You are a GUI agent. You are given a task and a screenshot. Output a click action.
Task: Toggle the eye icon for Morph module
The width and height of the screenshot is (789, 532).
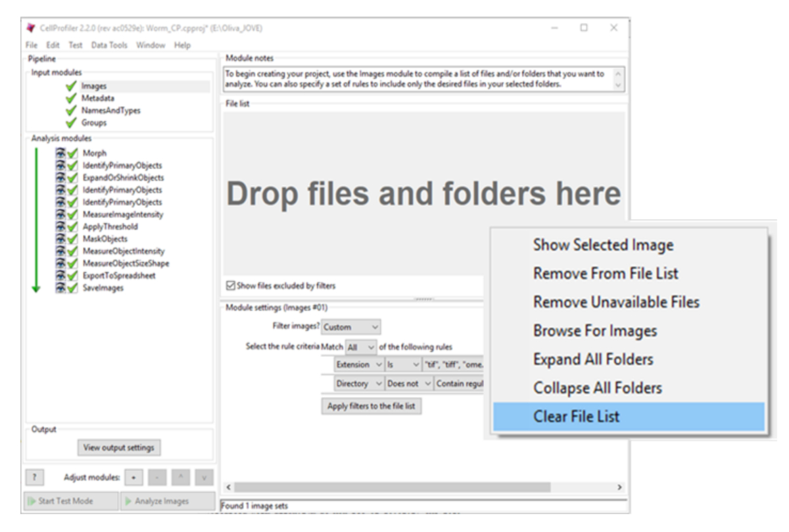tap(60, 153)
